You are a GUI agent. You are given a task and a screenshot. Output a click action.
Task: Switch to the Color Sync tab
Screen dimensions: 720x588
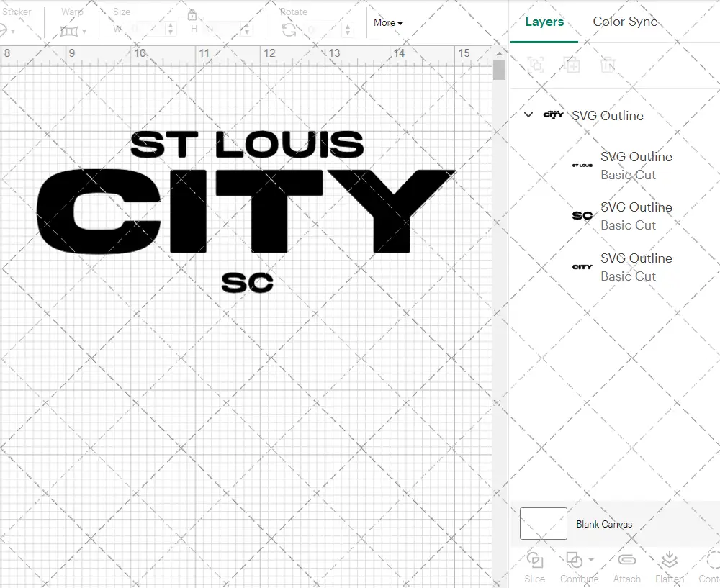(x=625, y=22)
